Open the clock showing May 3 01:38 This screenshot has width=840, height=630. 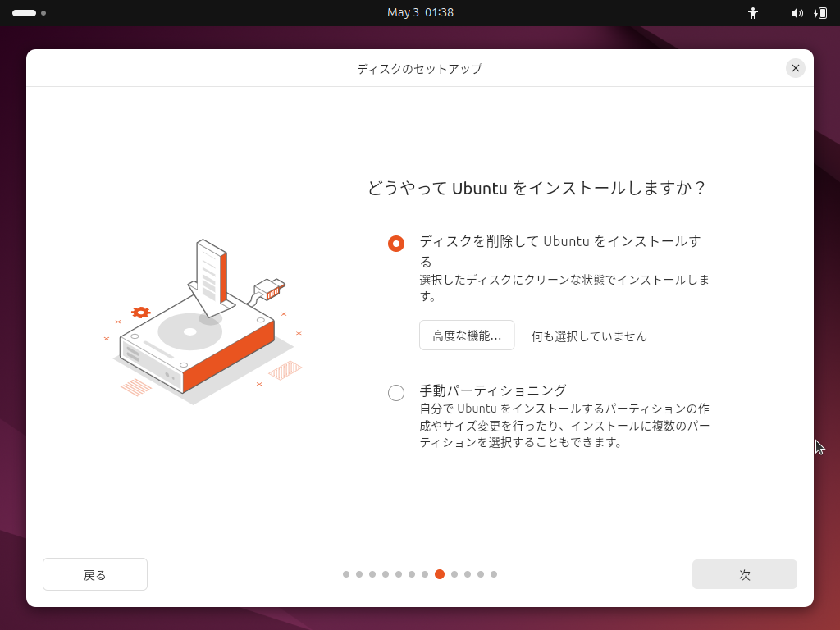[420, 12]
